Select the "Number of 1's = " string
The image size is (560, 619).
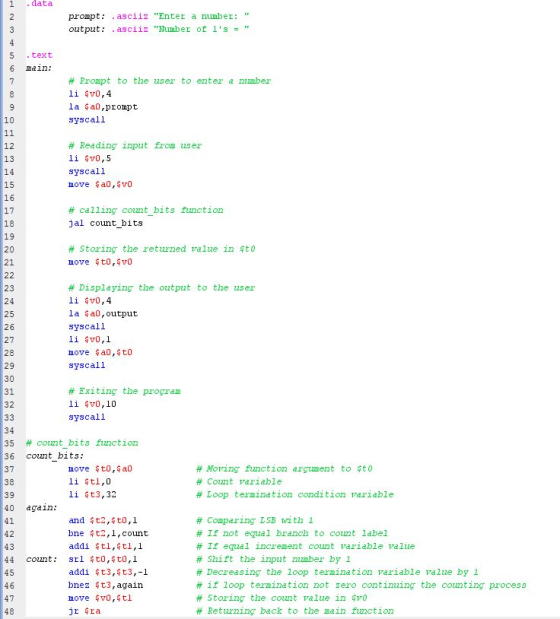[201, 29]
